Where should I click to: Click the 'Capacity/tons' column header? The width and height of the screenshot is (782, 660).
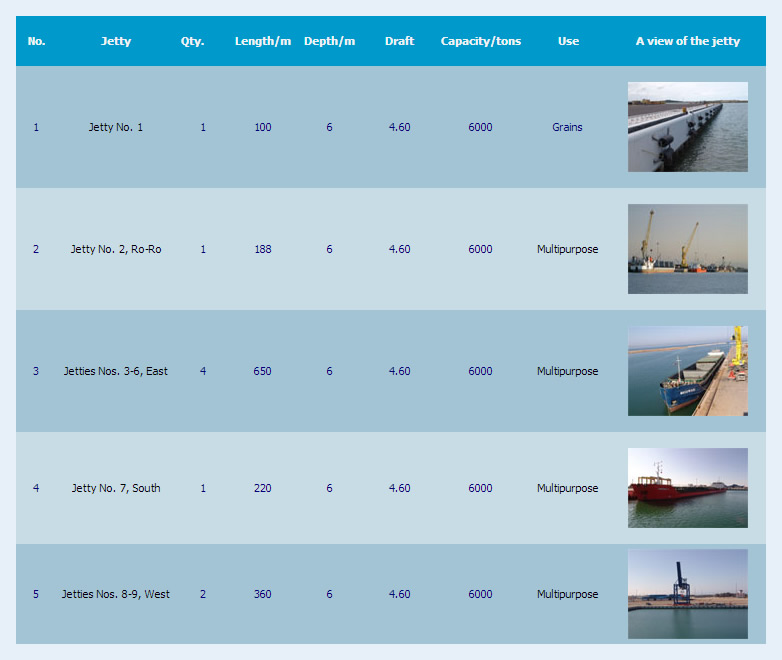coord(481,41)
